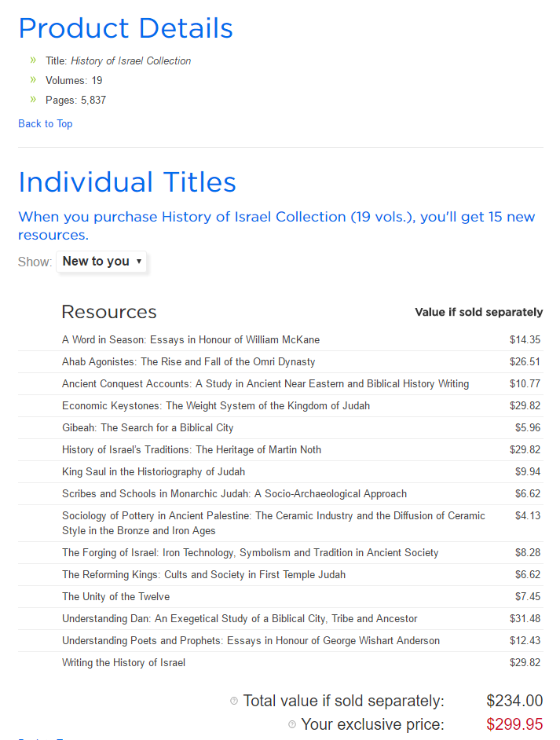Click 'The Reforming Kings' resource title
The height and width of the screenshot is (740, 560).
(203, 575)
